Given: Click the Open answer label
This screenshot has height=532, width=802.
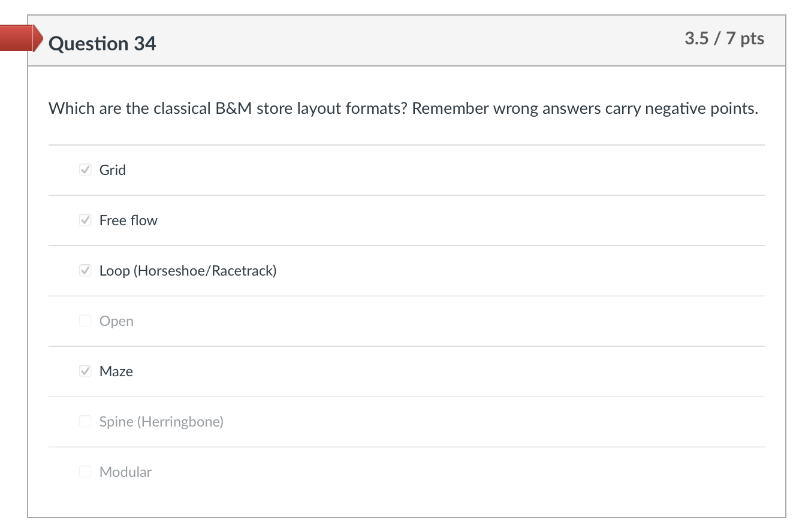Looking at the screenshot, I should pyautogui.click(x=116, y=321).
